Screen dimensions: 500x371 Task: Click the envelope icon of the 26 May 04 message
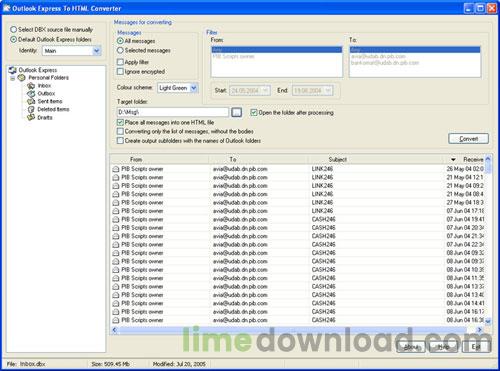pos(116,169)
